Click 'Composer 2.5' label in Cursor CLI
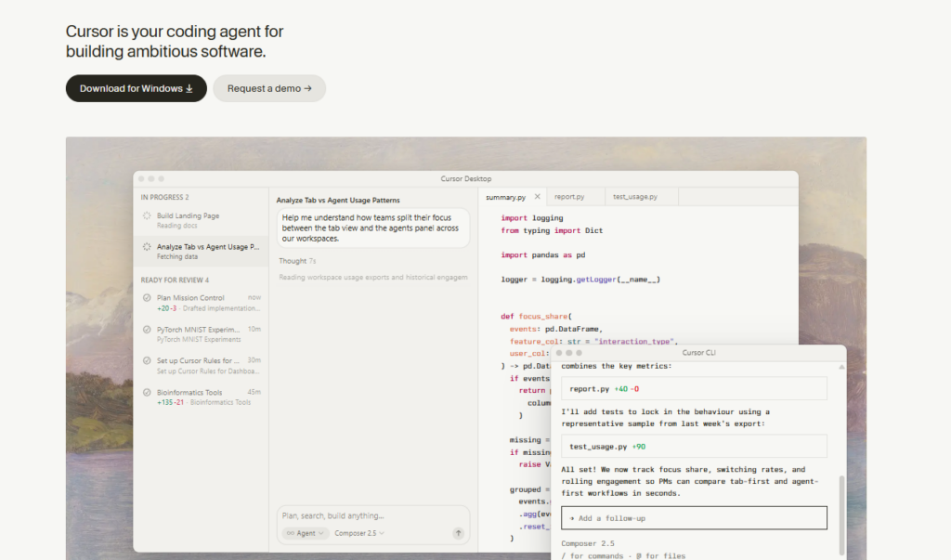Screen dimensions: 951x560 point(588,543)
